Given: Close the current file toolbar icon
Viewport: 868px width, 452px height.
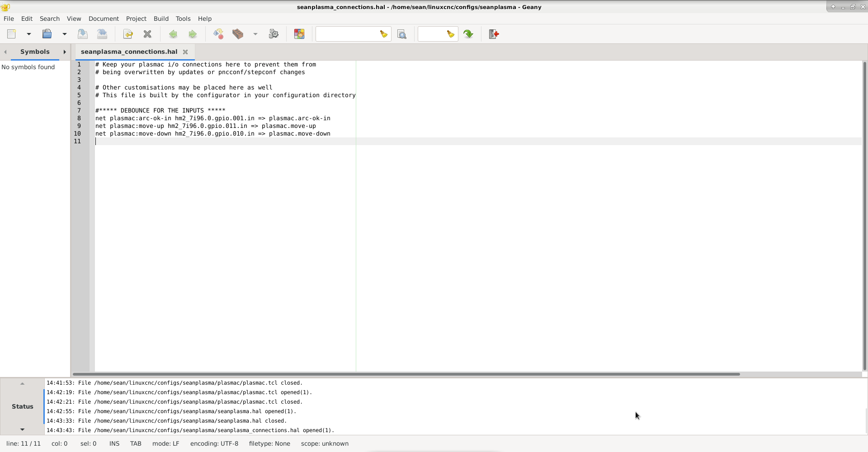Looking at the screenshot, I should [x=147, y=34].
